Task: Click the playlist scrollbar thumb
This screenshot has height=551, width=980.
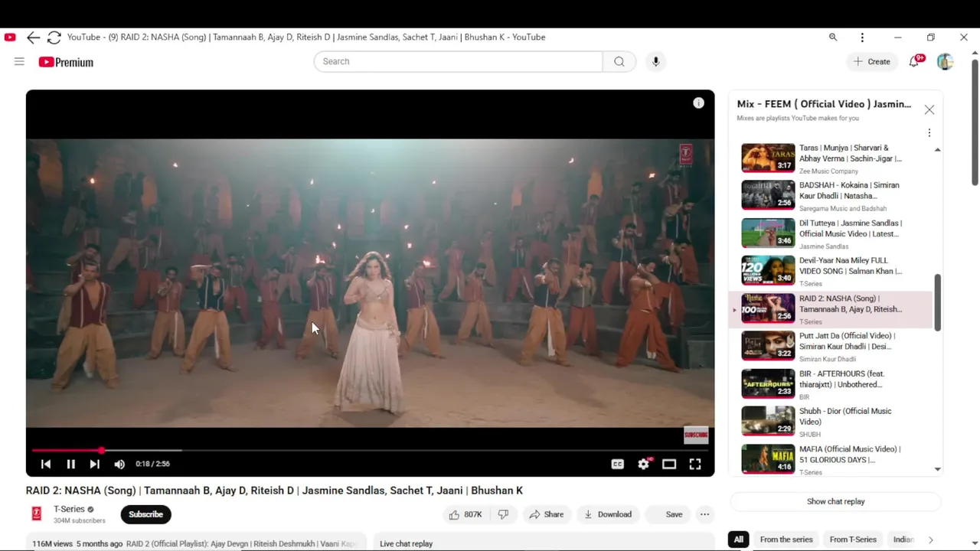Action: click(938, 303)
